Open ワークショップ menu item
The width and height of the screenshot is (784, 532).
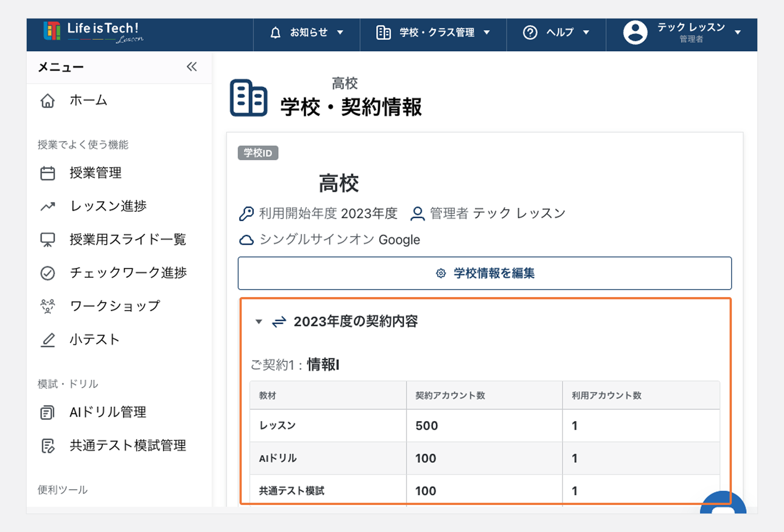115,306
